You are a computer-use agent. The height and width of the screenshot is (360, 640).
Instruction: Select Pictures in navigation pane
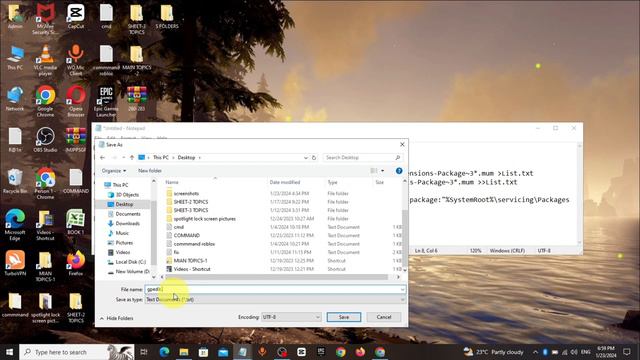tap(124, 243)
